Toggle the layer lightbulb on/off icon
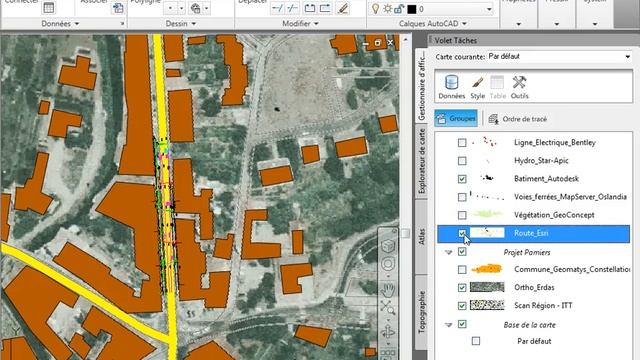This screenshot has height=360, width=640. (376, 9)
